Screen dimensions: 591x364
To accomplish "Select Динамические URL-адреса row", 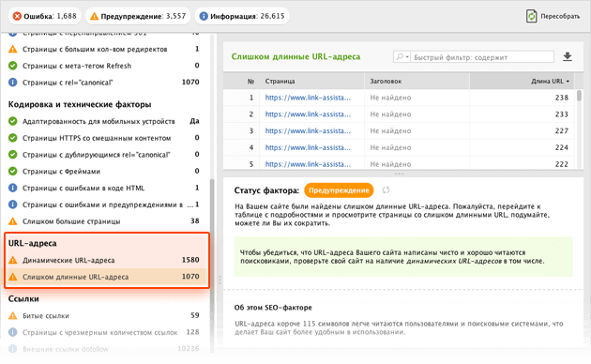I will point(106,260).
